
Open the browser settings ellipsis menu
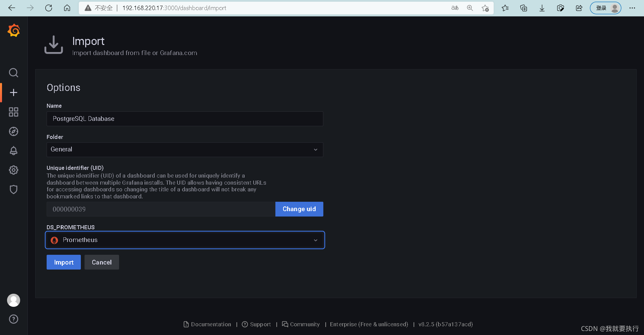click(x=632, y=8)
